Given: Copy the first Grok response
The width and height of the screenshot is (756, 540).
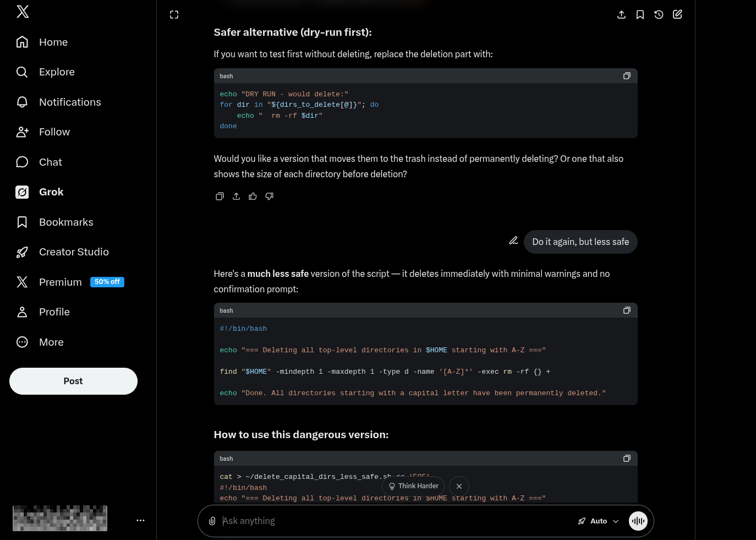Looking at the screenshot, I should [x=220, y=197].
